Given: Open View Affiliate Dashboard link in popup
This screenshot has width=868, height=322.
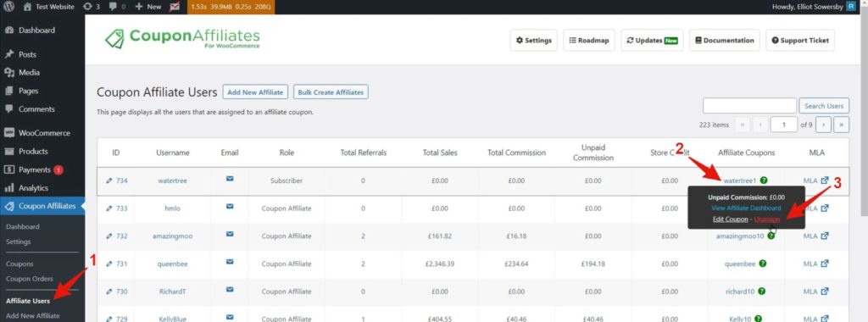Looking at the screenshot, I should pos(746,208).
